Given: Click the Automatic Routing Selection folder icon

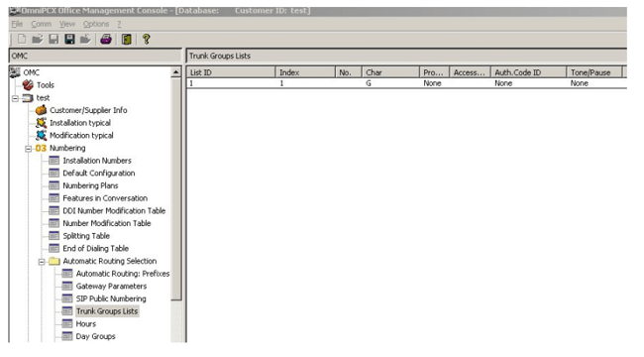Looking at the screenshot, I should click(54, 261).
